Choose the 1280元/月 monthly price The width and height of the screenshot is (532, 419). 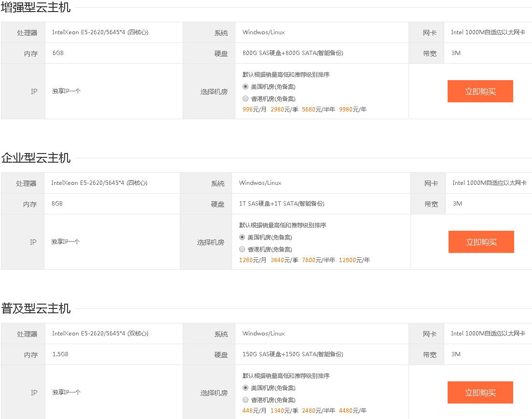253,260
